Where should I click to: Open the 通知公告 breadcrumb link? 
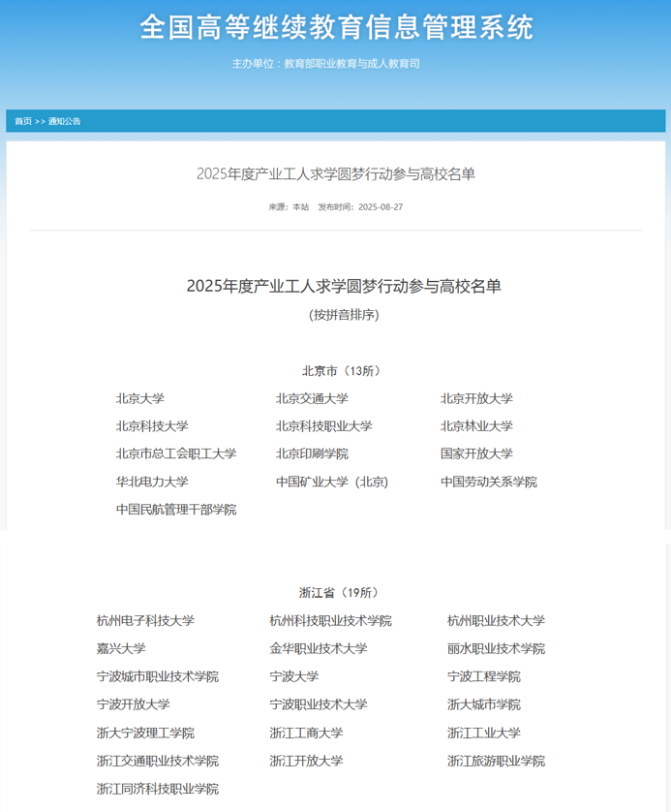65,121
